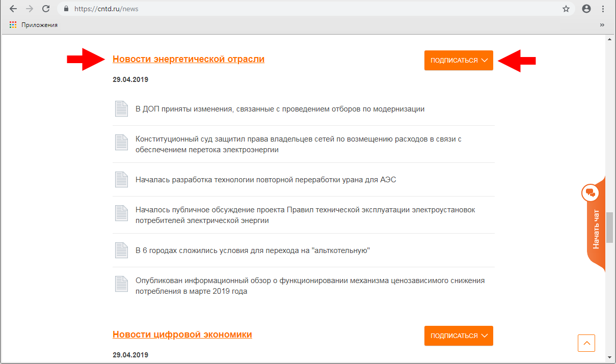Expand the bookmarks bar overflow chevron
The image size is (616, 364).
(602, 25)
